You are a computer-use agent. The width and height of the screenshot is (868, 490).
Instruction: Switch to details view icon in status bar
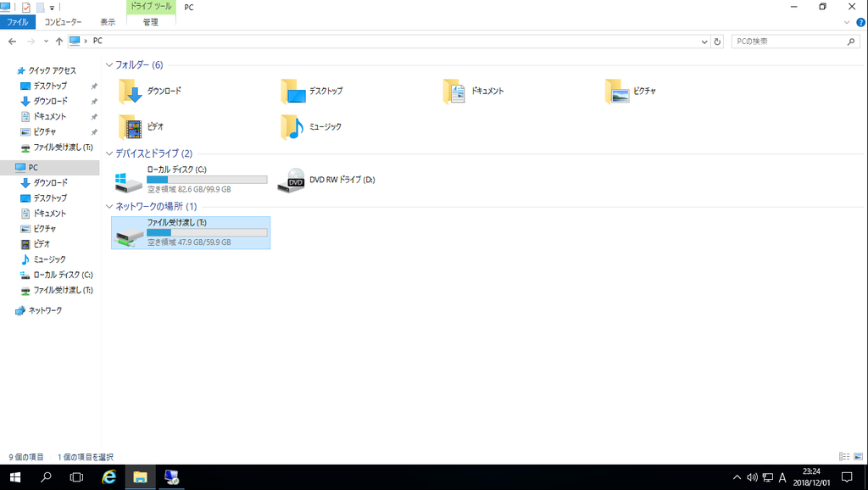click(844, 457)
